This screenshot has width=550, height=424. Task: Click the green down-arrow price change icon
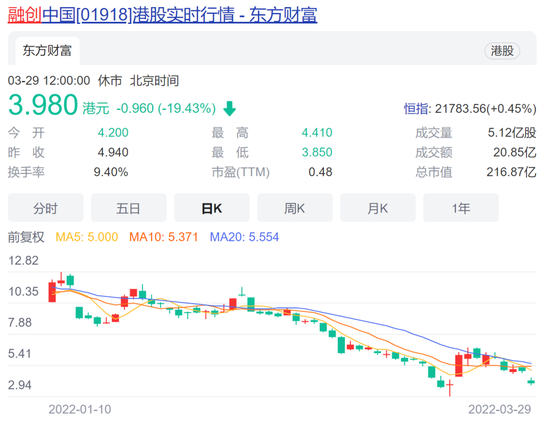tap(230, 108)
